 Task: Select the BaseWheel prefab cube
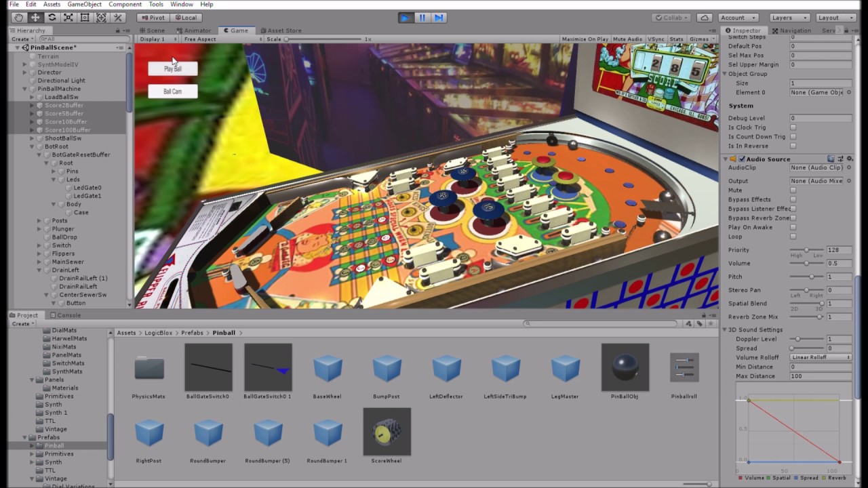click(x=328, y=368)
